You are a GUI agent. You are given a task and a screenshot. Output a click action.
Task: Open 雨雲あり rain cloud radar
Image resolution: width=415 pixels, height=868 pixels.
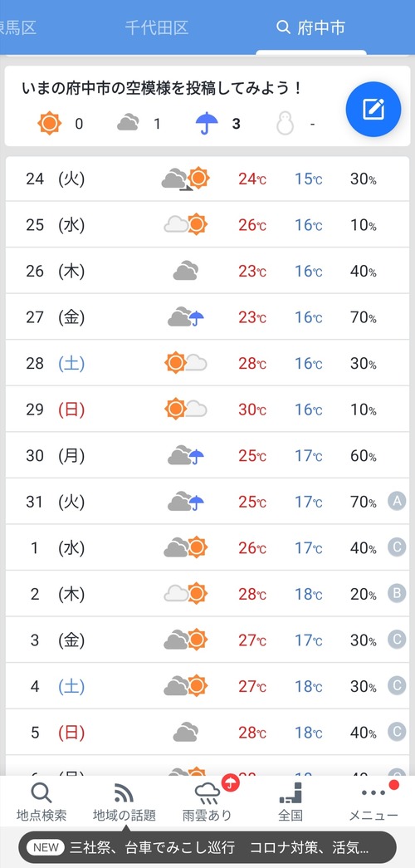click(207, 802)
